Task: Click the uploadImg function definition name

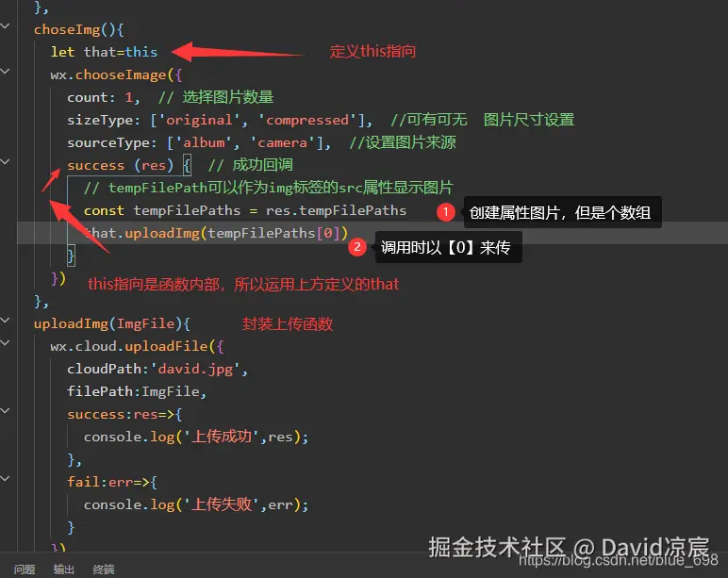Action: [71, 323]
